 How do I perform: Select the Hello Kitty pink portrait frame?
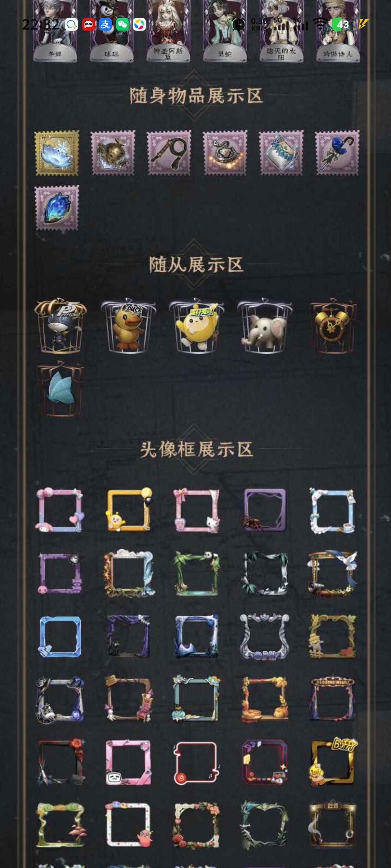click(x=197, y=510)
